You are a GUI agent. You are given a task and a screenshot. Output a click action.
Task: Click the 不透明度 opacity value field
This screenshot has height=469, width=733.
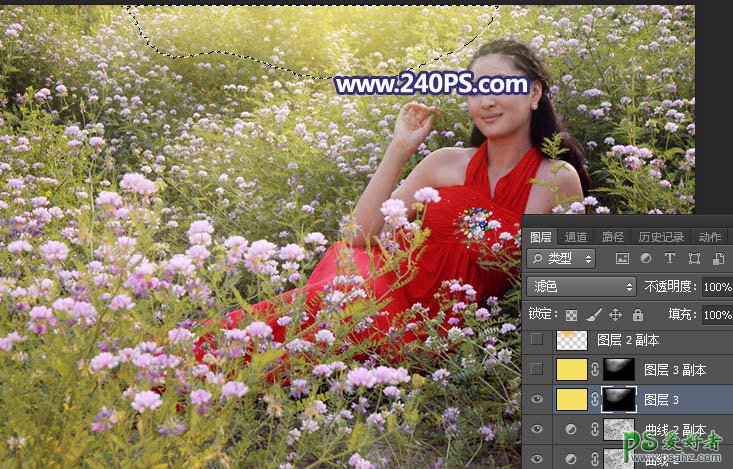(x=716, y=287)
